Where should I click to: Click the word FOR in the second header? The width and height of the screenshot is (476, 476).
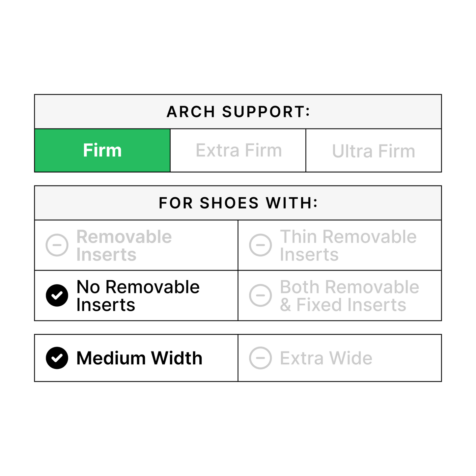tap(176, 203)
